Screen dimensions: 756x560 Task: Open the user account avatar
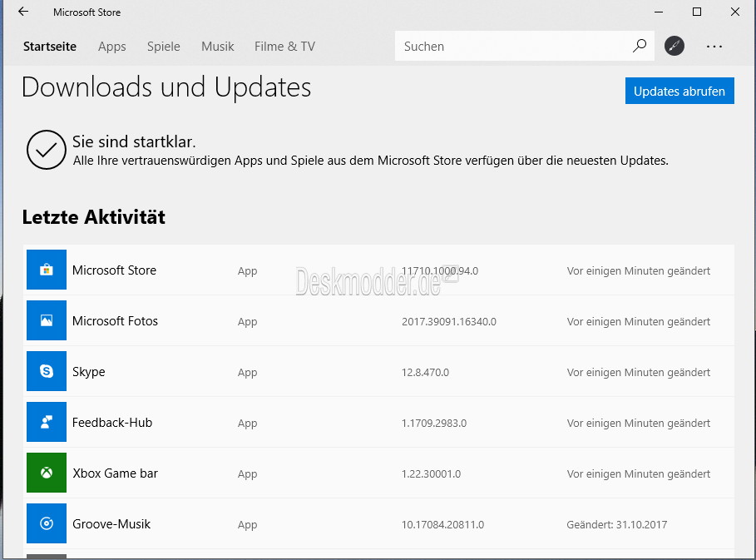click(674, 46)
